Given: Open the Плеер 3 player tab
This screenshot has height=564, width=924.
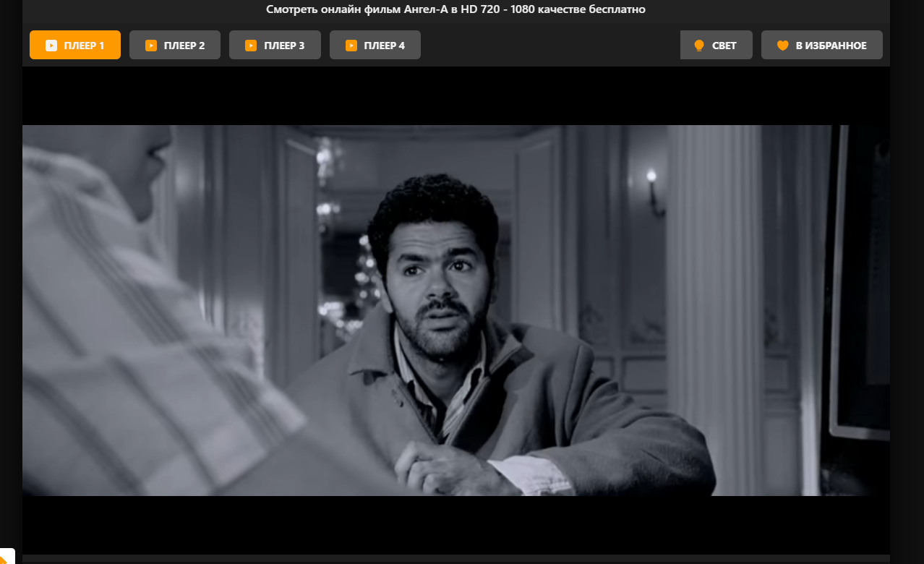Looking at the screenshot, I should 275,45.
